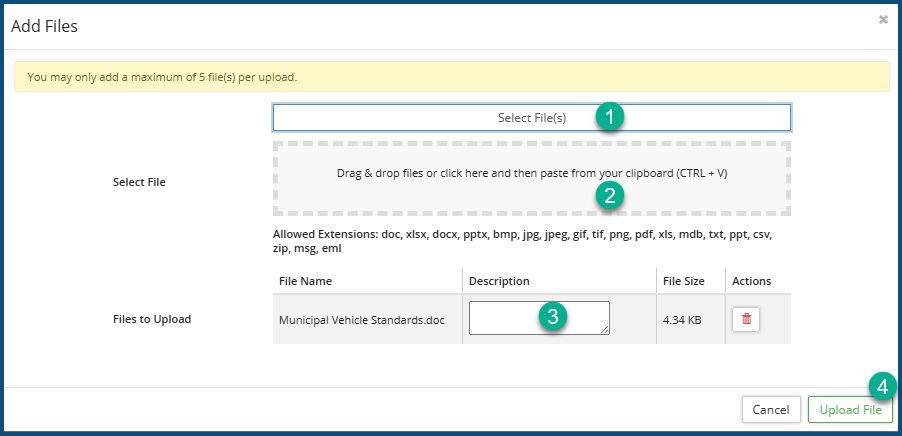Close the Add Files dialog
Screen dimensions: 902x436
pos(883,20)
